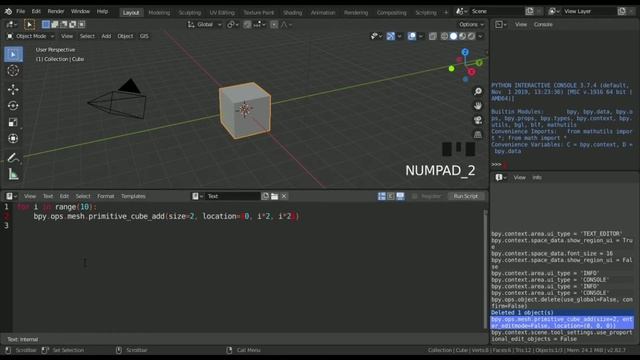Choose the new-selection mode icon

[x=46, y=24]
